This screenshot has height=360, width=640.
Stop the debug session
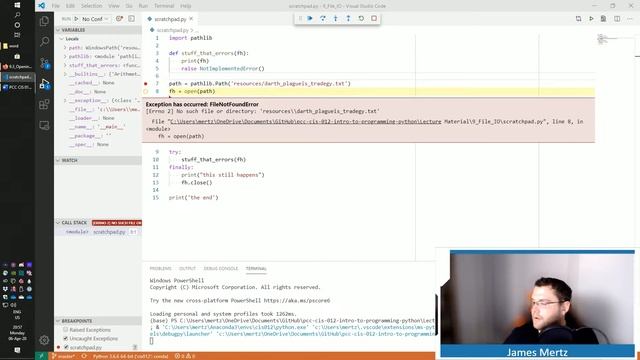[x=374, y=18]
